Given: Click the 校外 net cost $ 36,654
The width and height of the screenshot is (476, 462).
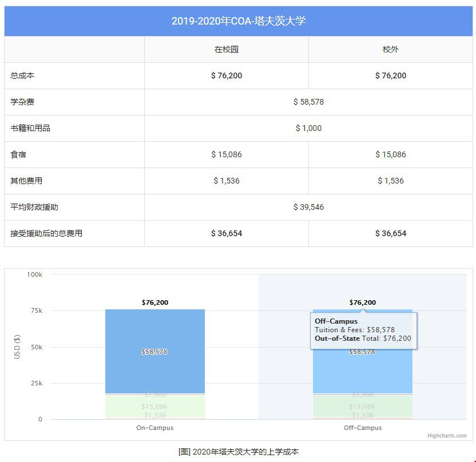Looking at the screenshot, I should (390, 233).
